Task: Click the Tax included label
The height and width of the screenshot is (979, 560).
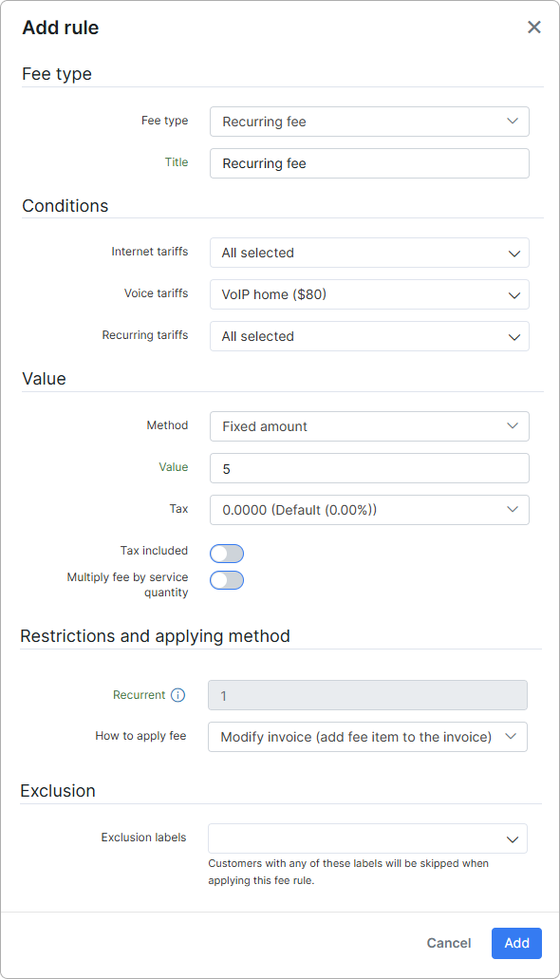Action: pyautogui.click(x=154, y=550)
